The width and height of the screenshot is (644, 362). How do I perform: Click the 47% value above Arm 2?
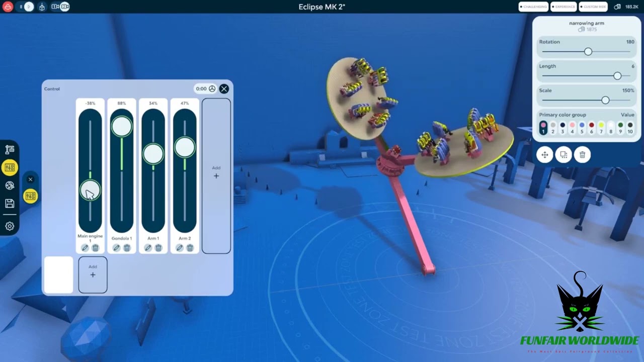coord(185,103)
